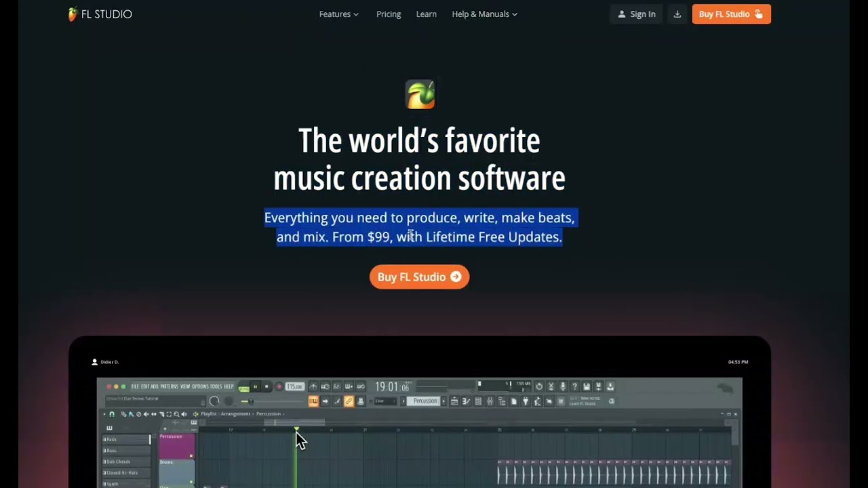Toggle the metronome button
The image size is (868, 488).
(x=313, y=386)
